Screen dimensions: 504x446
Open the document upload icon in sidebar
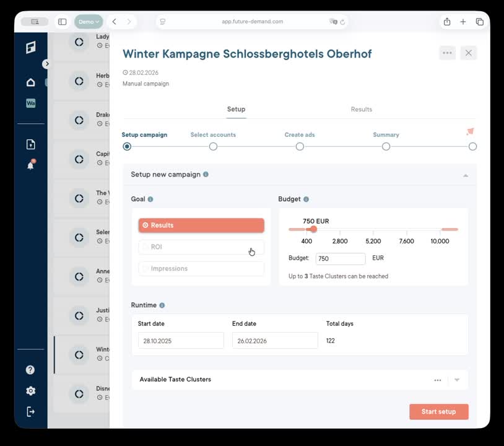pos(30,144)
